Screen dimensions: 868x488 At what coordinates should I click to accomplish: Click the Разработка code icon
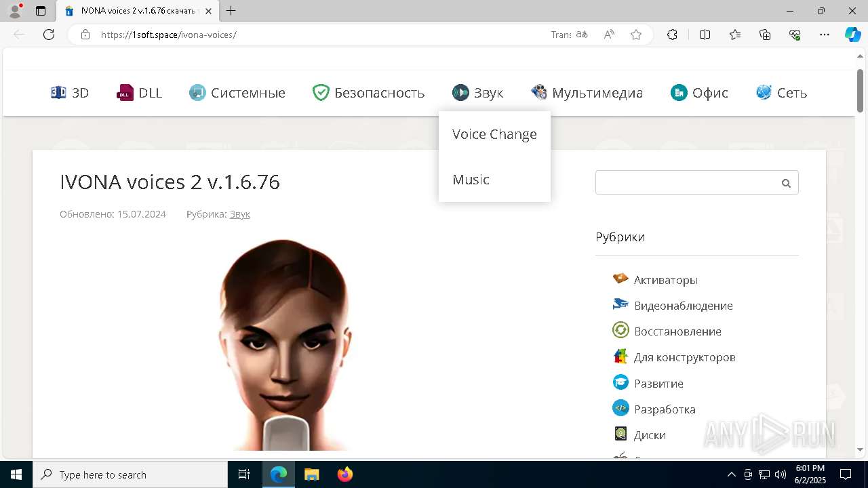[620, 408]
